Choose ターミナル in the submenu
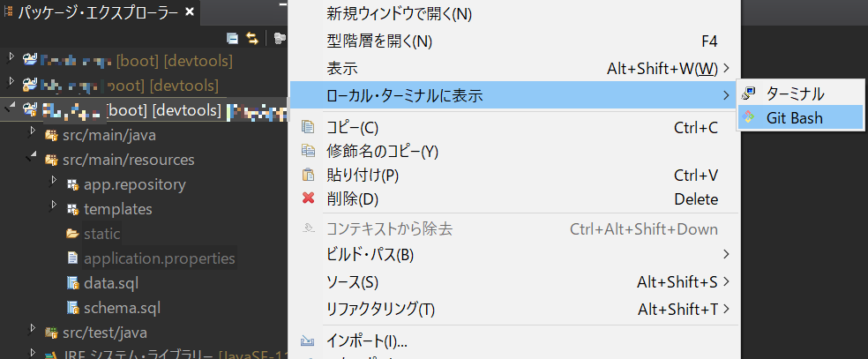The width and height of the screenshot is (868, 359). (x=800, y=93)
